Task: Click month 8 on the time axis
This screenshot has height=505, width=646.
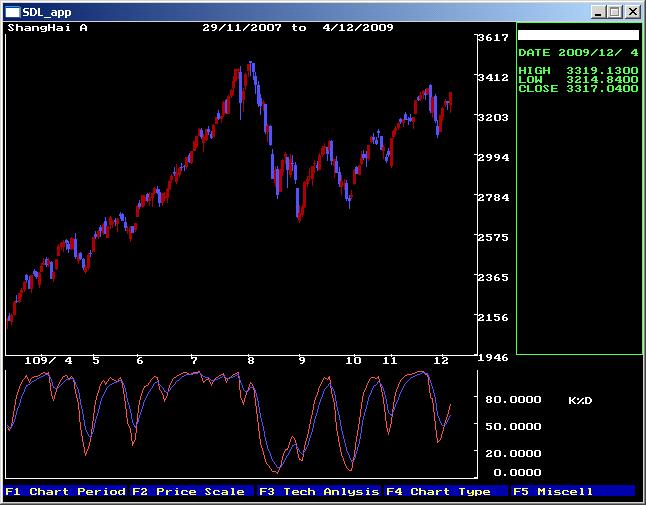Action: pyautogui.click(x=250, y=361)
